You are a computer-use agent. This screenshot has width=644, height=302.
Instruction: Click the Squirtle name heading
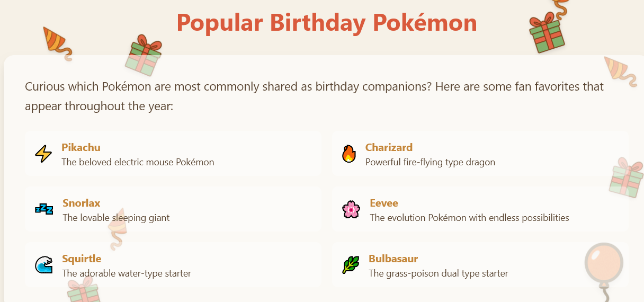pos(82,259)
